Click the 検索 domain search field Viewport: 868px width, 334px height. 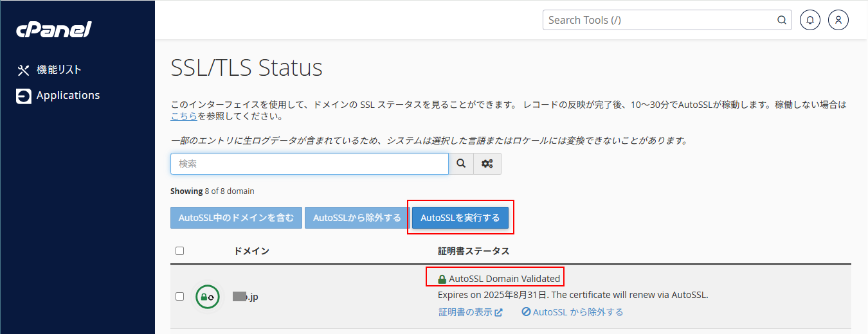(309, 164)
